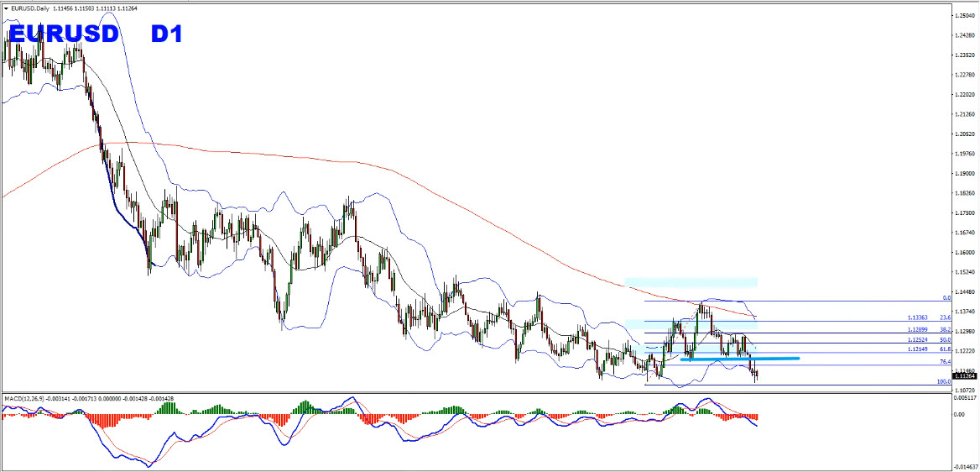Click the 38.2 Fibonacci level label
The width and height of the screenshot is (980, 472).
point(944,330)
